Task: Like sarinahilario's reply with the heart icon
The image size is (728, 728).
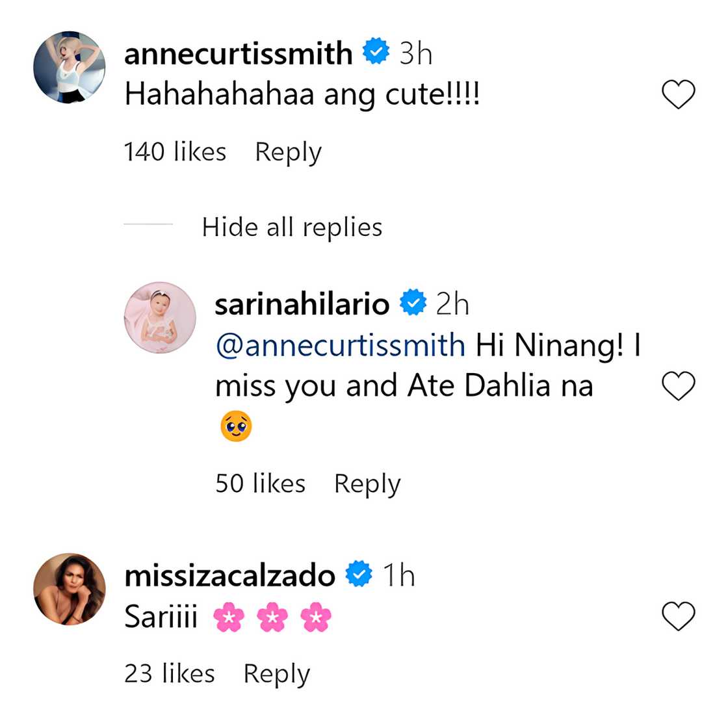Action: (678, 387)
